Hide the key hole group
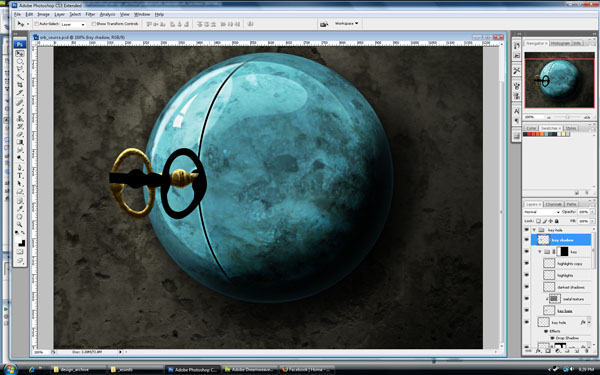The width and height of the screenshot is (600, 375). (527, 230)
